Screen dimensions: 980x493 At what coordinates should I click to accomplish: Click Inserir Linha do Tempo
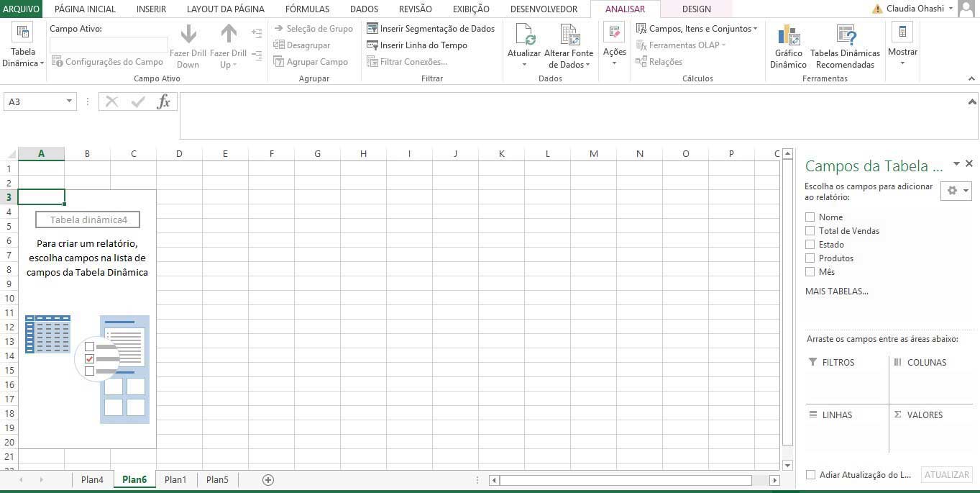point(417,45)
